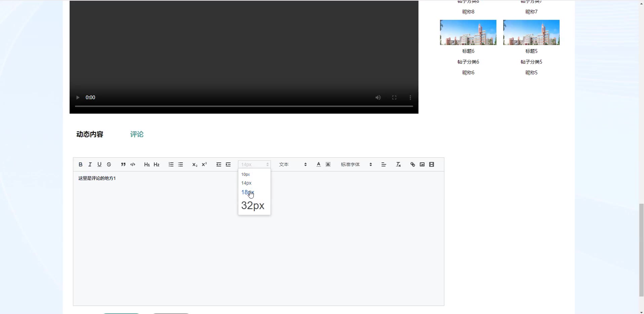Viewport: 644px width, 314px height.
Task: Toggle italic formatting
Action: coord(90,164)
